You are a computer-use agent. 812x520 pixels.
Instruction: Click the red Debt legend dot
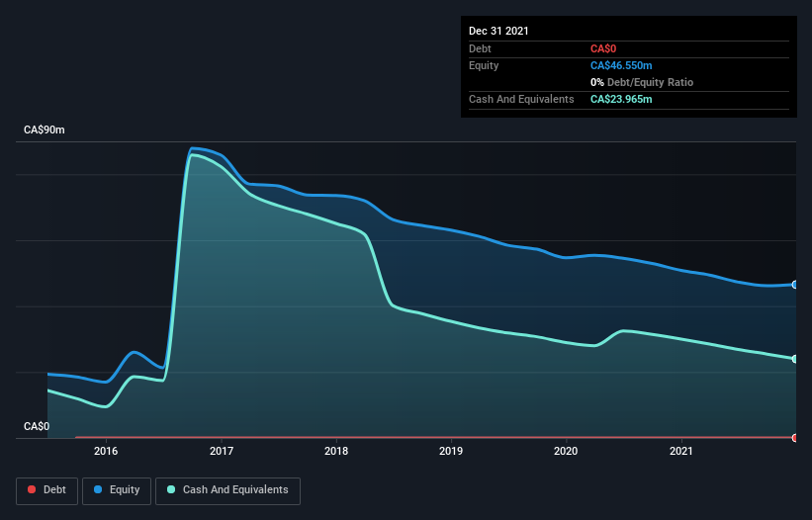[32, 489]
